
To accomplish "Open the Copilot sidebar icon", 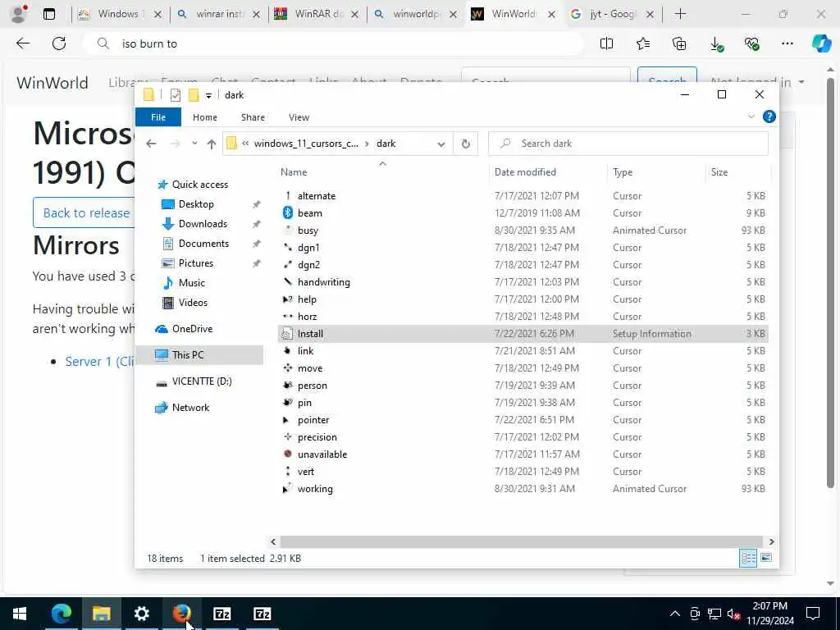I will pyautogui.click(x=821, y=44).
